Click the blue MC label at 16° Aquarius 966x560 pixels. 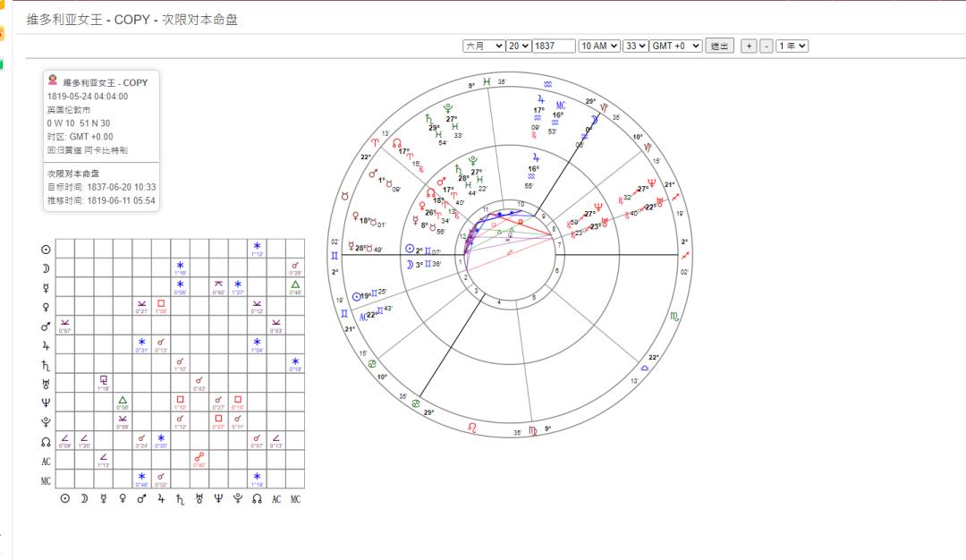pos(560,106)
